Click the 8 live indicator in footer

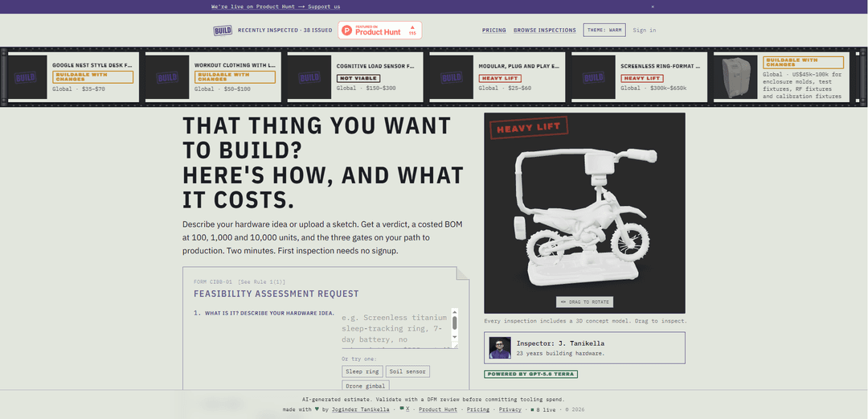(x=542, y=409)
